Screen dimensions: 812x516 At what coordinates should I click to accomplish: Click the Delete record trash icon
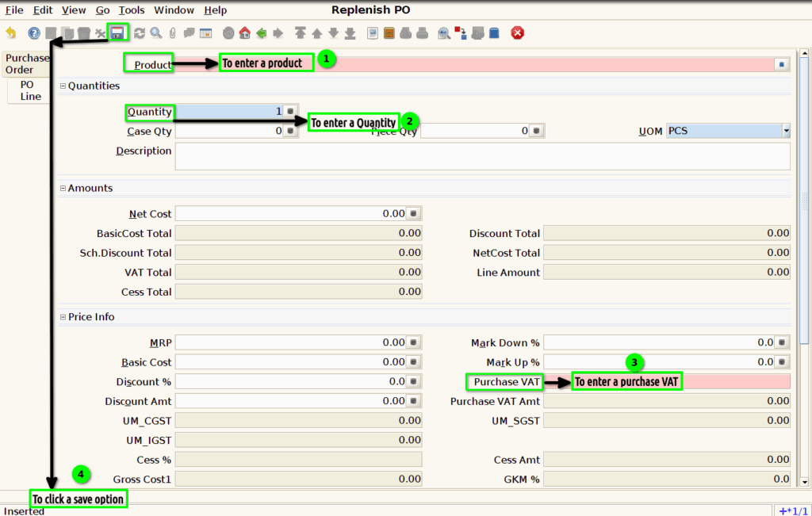[84, 33]
